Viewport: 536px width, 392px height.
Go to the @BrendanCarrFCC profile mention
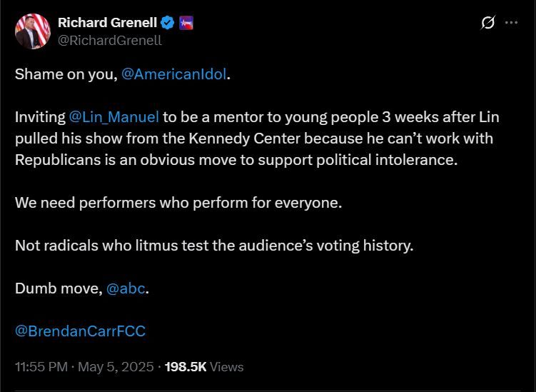click(81, 331)
